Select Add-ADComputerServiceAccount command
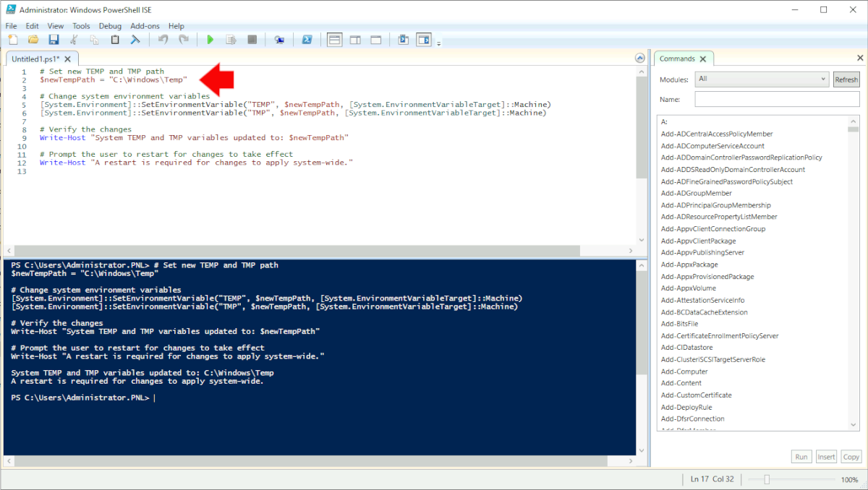Screen dimensions: 868x490 [x=712, y=146]
